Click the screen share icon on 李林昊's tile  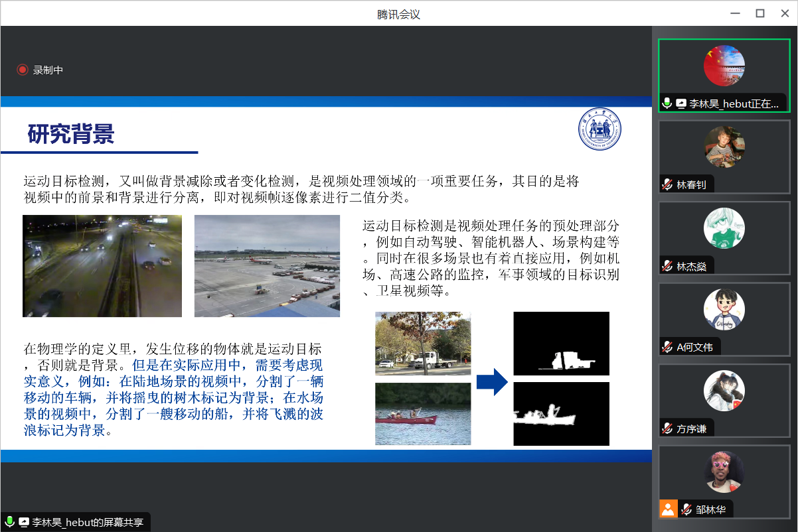click(681, 103)
